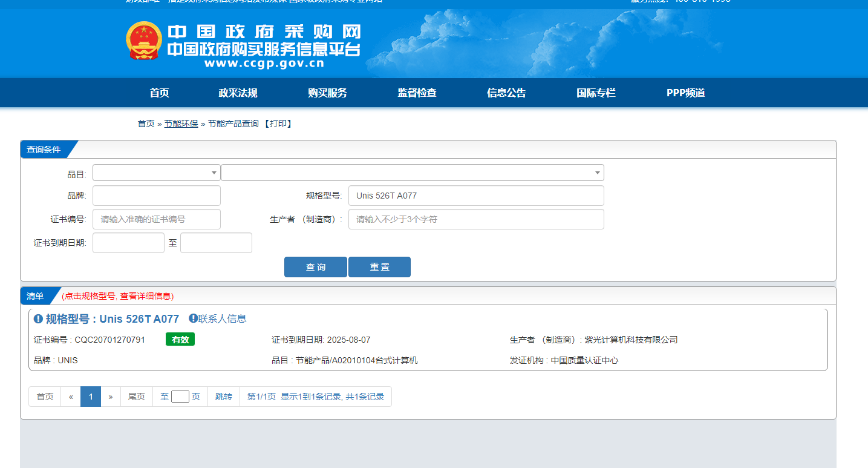The height and width of the screenshot is (468, 868).
Task: Open the second wide 品目 dropdown
Action: click(413, 173)
